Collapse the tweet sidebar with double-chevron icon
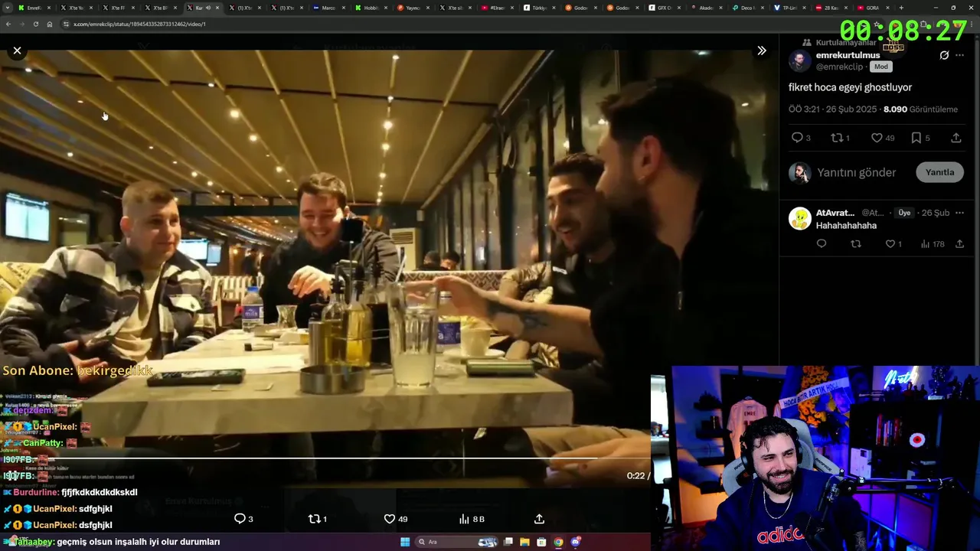The width and height of the screenshot is (980, 551). [x=762, y=51]
